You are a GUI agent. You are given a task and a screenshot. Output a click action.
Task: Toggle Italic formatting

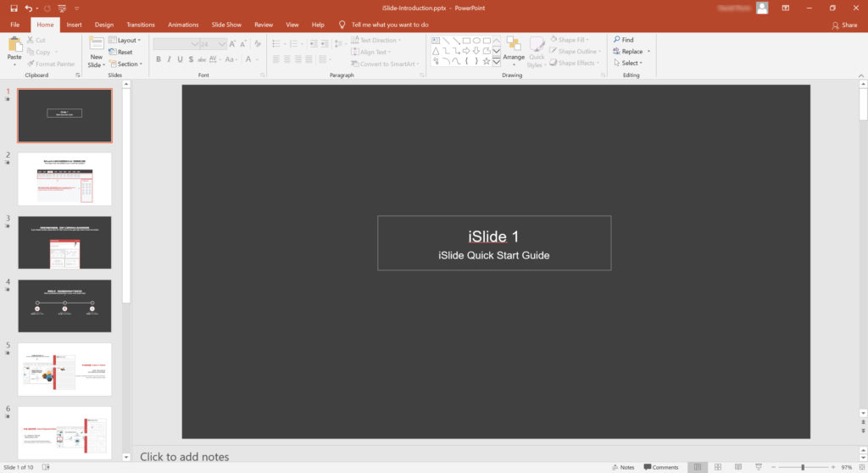pos(169,59)
